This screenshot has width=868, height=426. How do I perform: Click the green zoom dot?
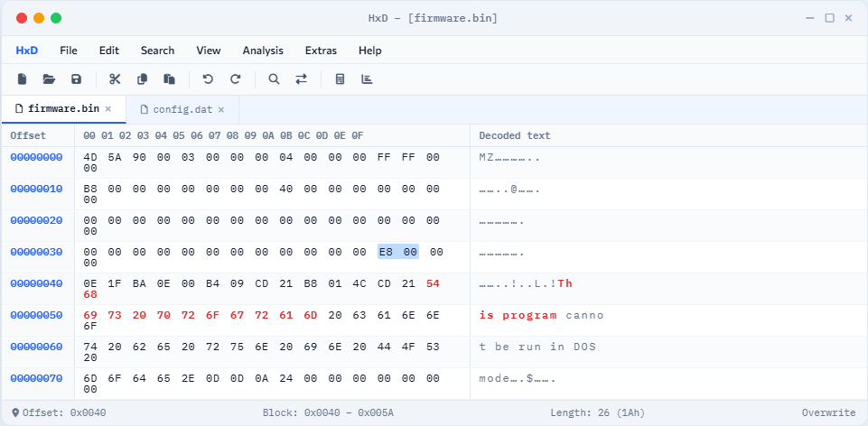pyautogui.click(x=56, y=18)
